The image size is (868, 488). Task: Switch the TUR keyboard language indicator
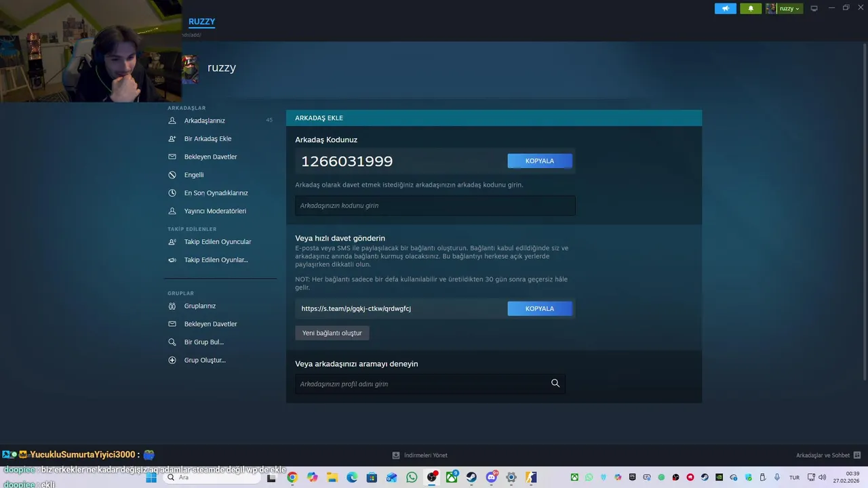[x=794, y=478]
